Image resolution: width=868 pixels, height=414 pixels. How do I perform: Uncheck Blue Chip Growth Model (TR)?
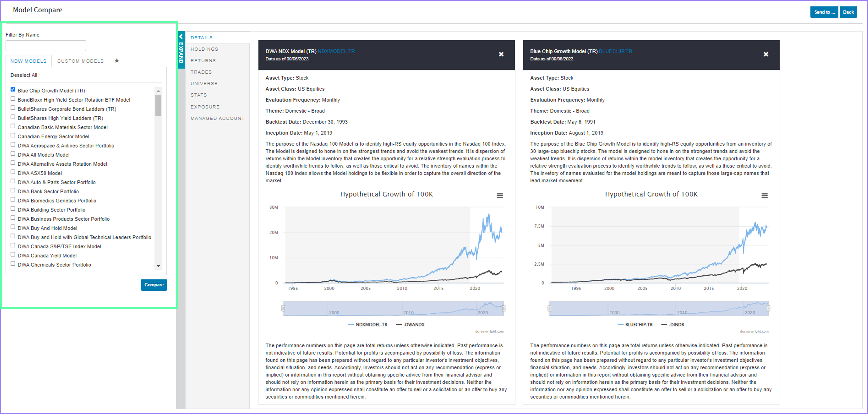point(13,89)
